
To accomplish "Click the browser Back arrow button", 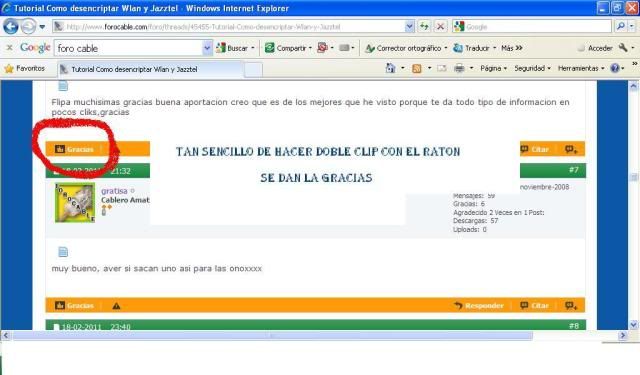I will [x=11, y=27].
